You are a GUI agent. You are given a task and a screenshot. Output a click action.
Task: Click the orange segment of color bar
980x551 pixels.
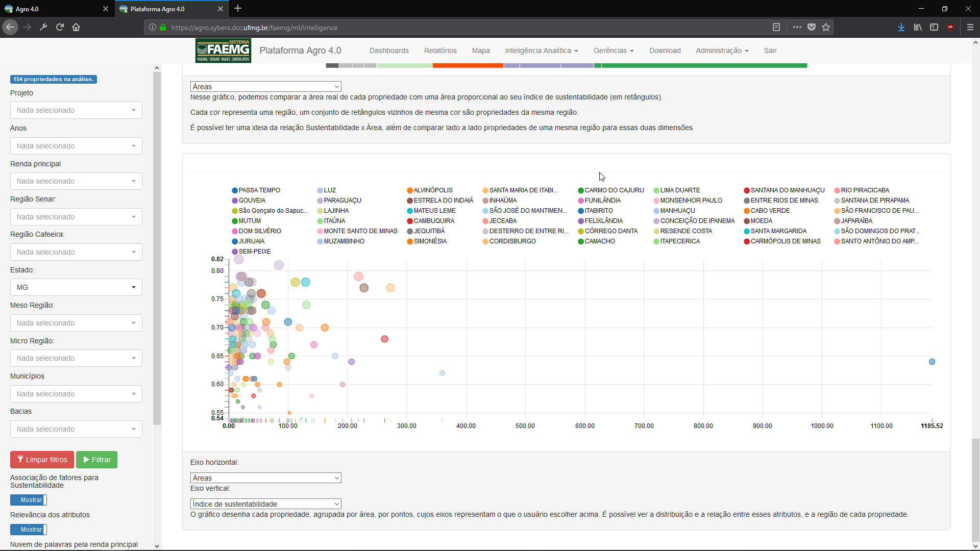click(468, 65)
